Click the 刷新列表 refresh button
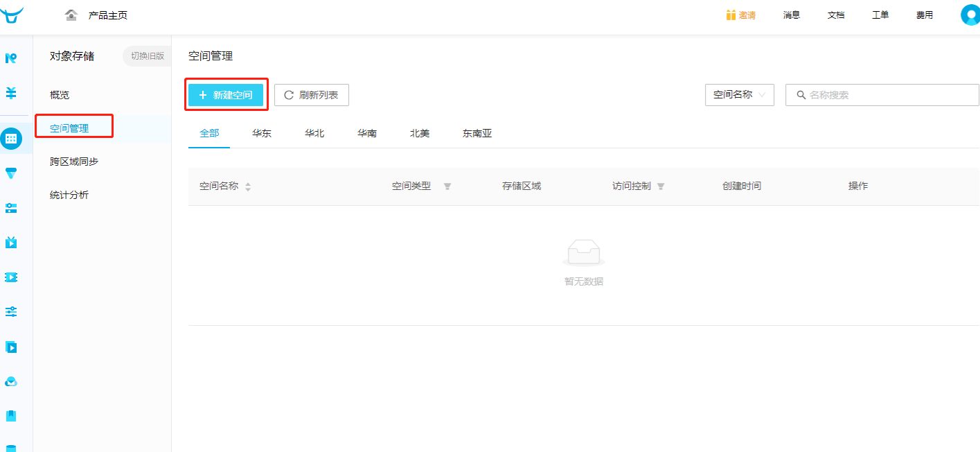This screenshot has height=452, width=980. pos(312,95)
